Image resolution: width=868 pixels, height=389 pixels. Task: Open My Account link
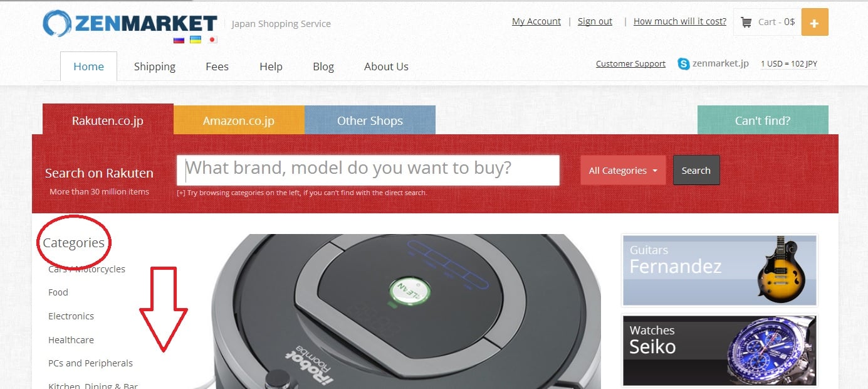[536, 21]
